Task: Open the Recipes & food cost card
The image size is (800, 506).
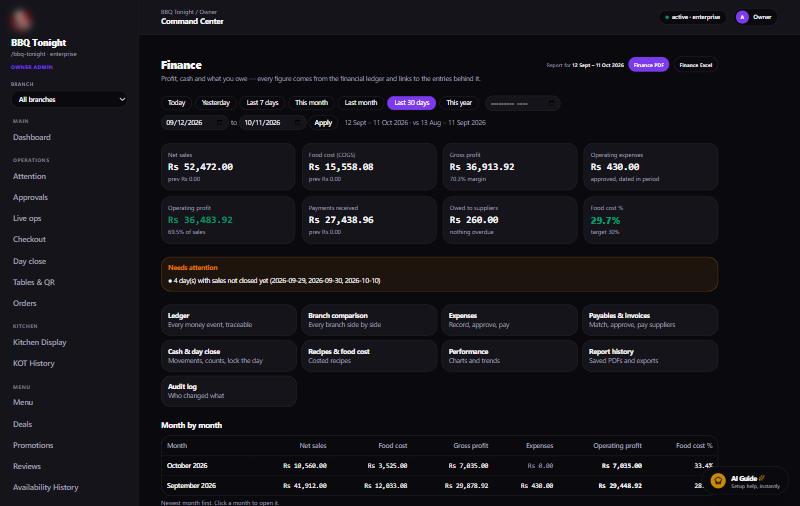Action: (x=369, y=356)
